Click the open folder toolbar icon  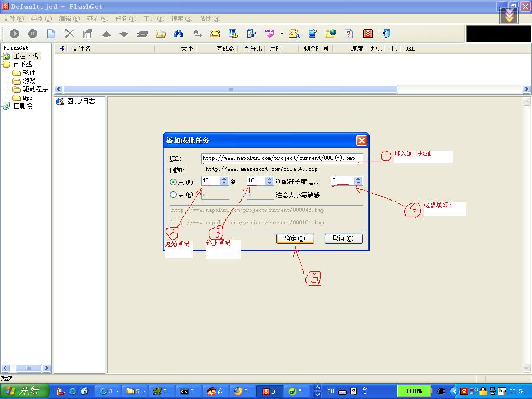click(x=161, y=34)
